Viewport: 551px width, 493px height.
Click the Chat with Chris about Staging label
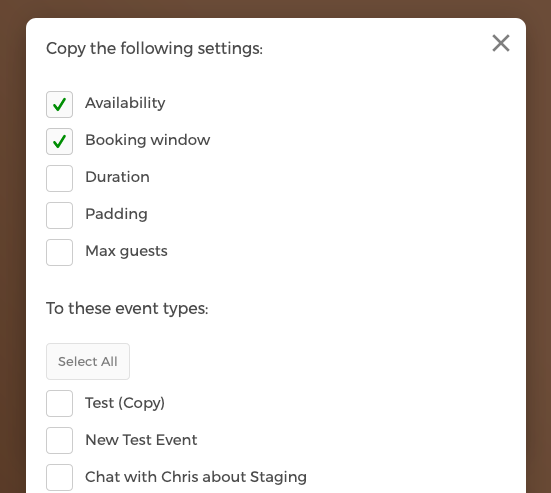[x=196, y=477]
